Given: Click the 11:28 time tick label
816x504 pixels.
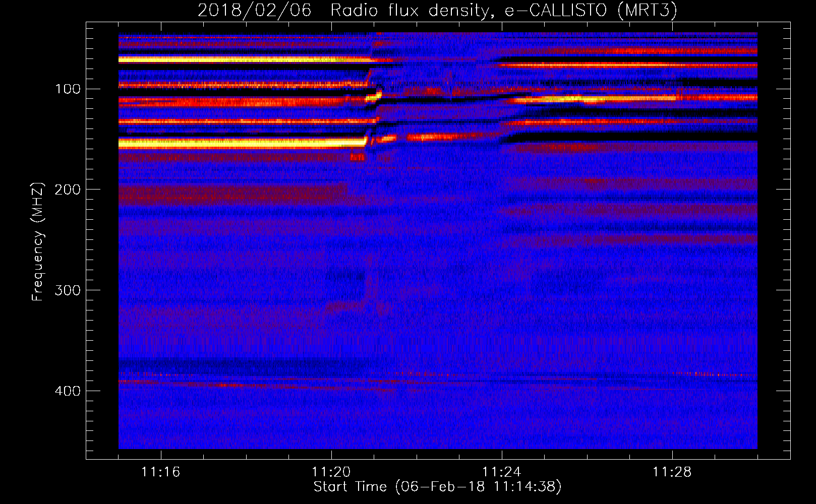Looking at the screenshot, I should (x=672, y=472).
